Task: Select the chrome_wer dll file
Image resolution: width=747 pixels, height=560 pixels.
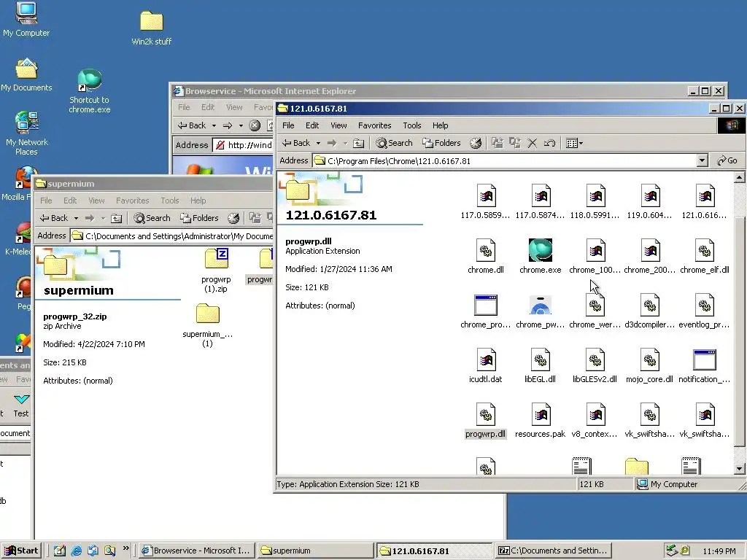Action: pos(595,311)
